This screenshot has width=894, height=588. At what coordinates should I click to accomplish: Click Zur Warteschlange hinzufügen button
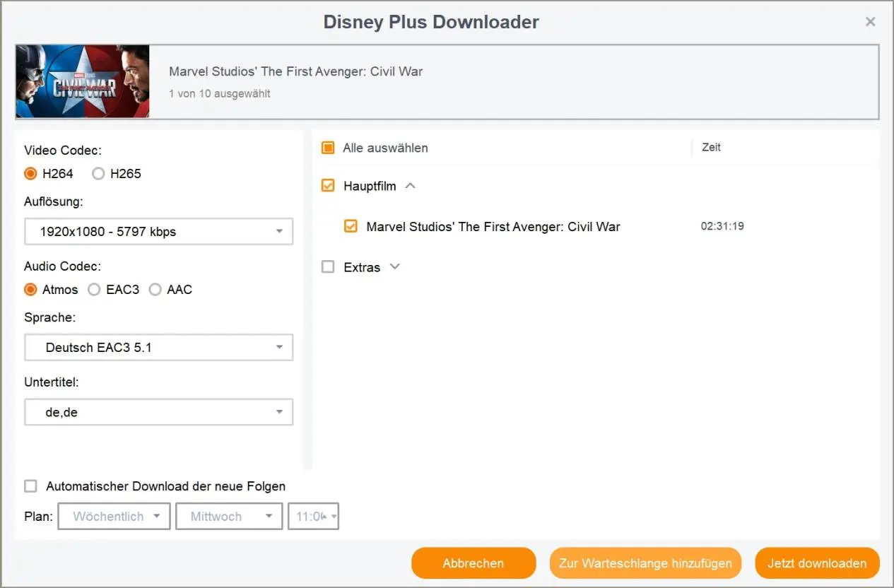click(645, 563)
